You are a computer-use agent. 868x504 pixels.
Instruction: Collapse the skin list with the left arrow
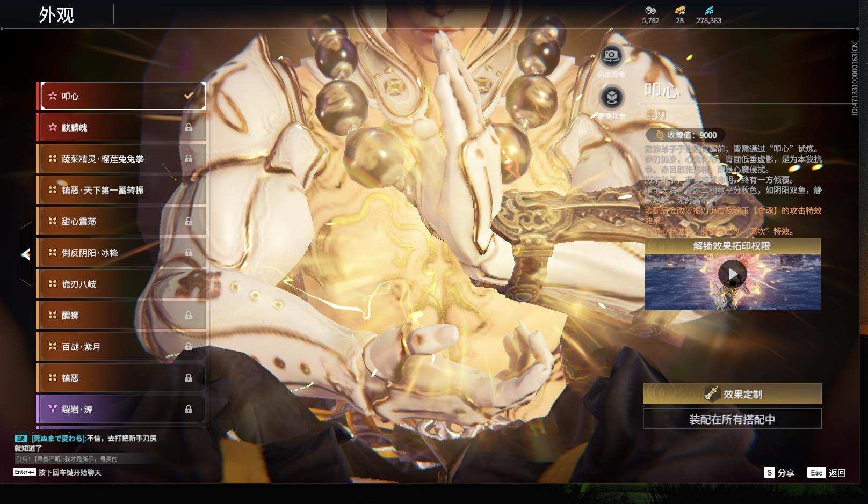(x=26, y=254)
